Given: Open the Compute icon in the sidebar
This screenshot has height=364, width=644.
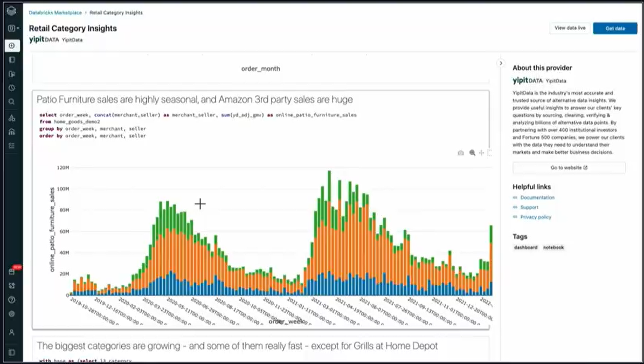Looking at the screenshot, I should [x=12, y=132].
